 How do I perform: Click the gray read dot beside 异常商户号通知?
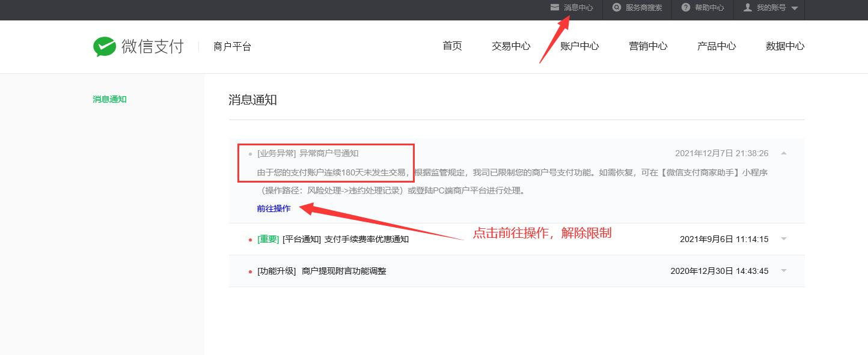click(x=250, y=154)
